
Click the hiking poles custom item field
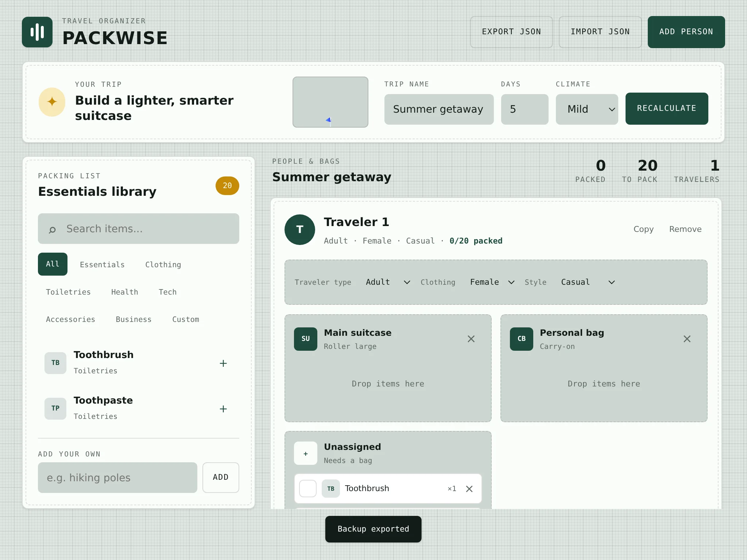(117, 478)
